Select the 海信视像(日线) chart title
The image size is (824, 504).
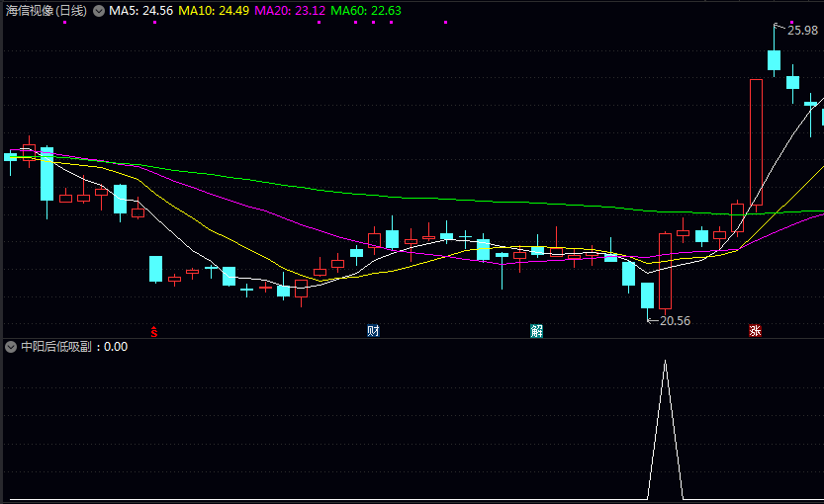46,11
